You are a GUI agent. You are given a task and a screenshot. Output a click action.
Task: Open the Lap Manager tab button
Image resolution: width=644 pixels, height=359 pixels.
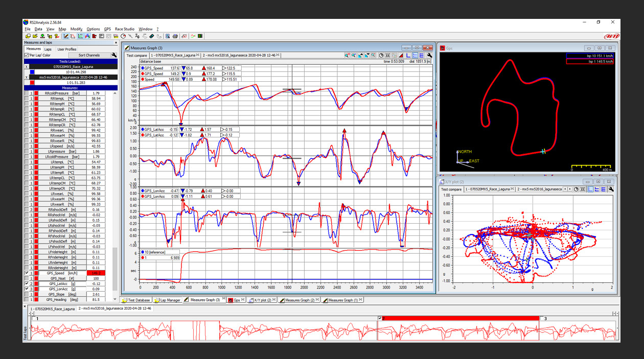(x=167, y=300)
